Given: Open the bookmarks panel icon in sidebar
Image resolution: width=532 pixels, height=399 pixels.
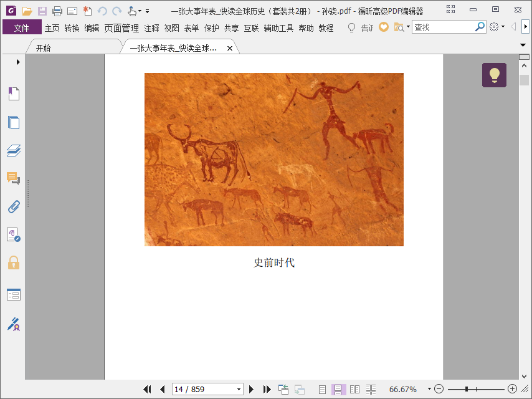Looking at the screenshot, I should pos(14,94).
